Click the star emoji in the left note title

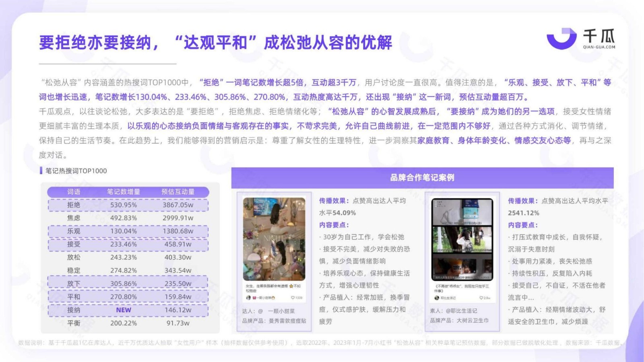[291, 286]
